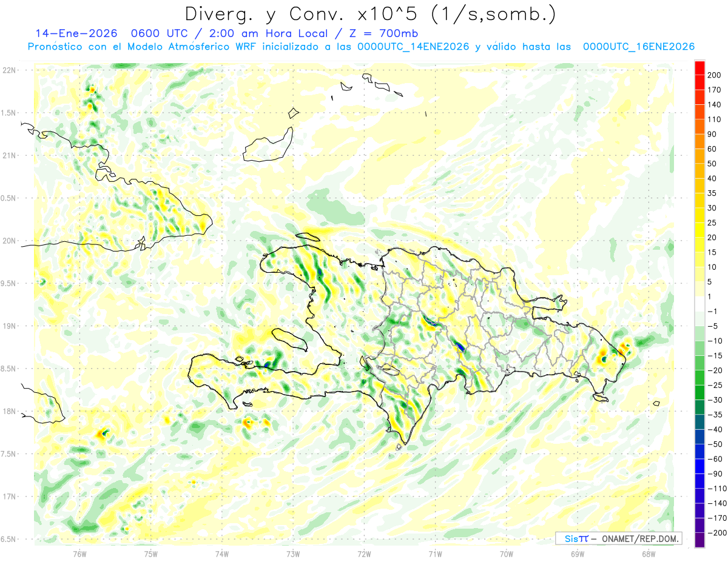Click the 19N latitude label
Viewport: 728px width, 562px height.
point(9,326)
